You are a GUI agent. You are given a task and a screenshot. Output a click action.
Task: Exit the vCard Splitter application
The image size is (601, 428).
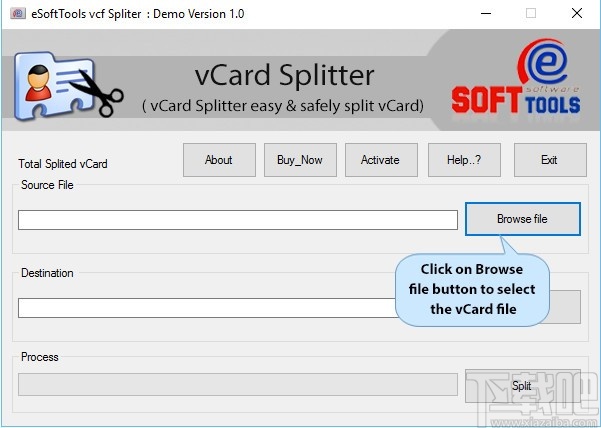pos(550,160)
